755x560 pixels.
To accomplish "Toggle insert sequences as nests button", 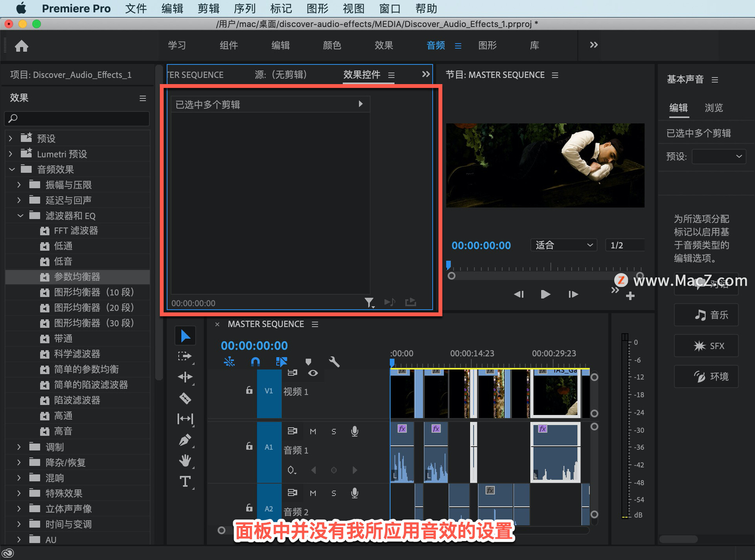I will click(x=229, y=362).
